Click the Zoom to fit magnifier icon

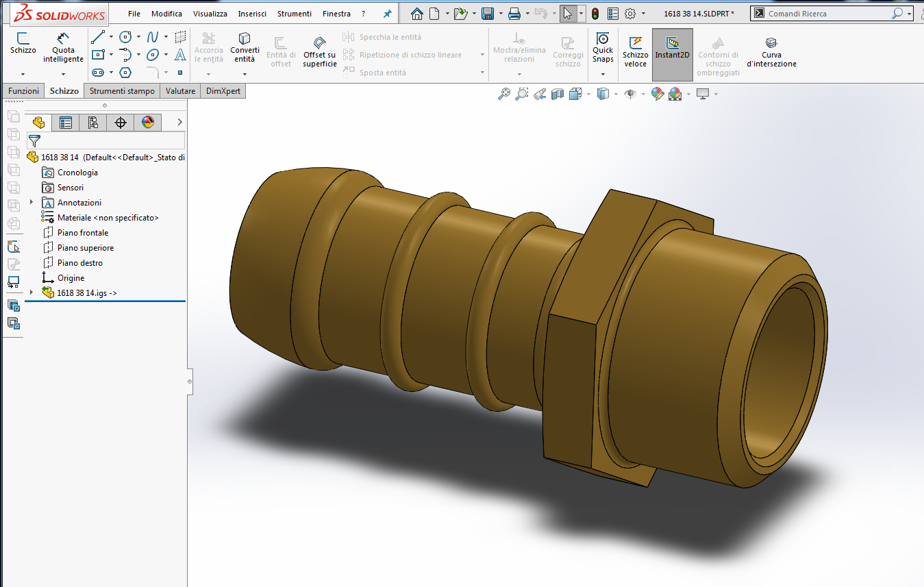click(x=504, y=94)
